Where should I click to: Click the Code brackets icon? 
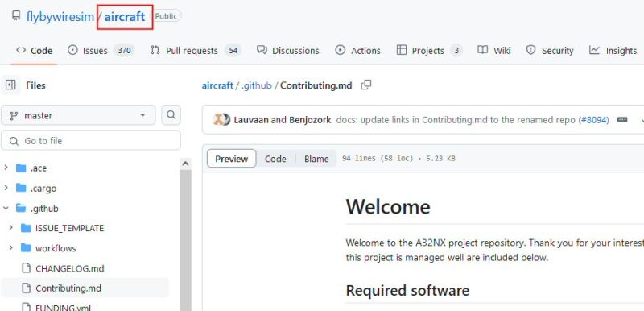(21, 50)
